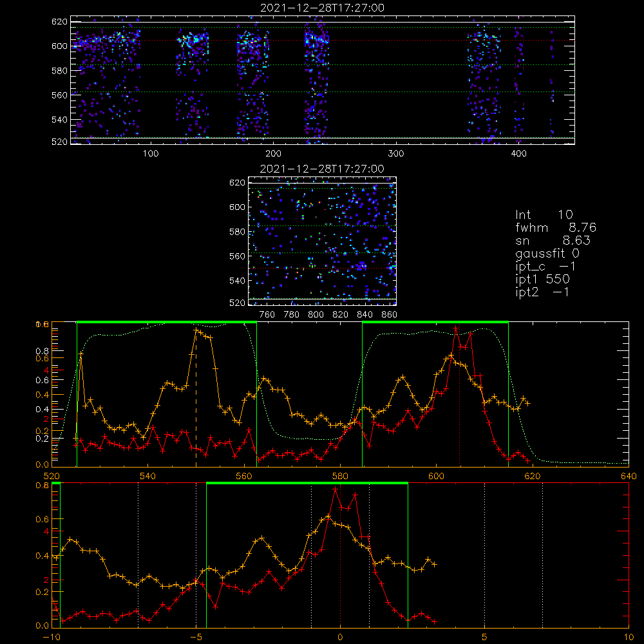Click x-axis label 560 on profile plot
Image resolution: width=644 pixels, height=644 pixels.
[x=244, y=476]
